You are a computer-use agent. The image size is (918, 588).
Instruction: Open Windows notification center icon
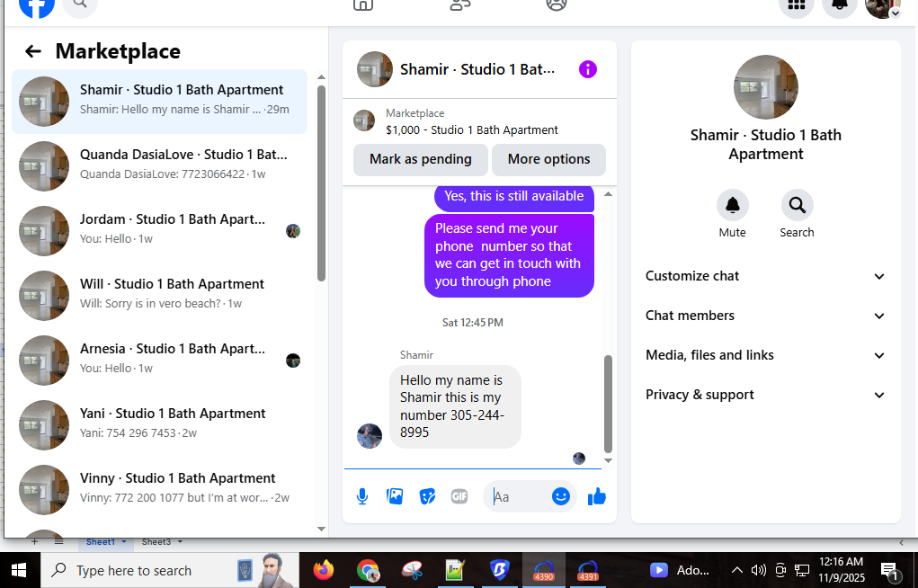(x=890, y=570)
